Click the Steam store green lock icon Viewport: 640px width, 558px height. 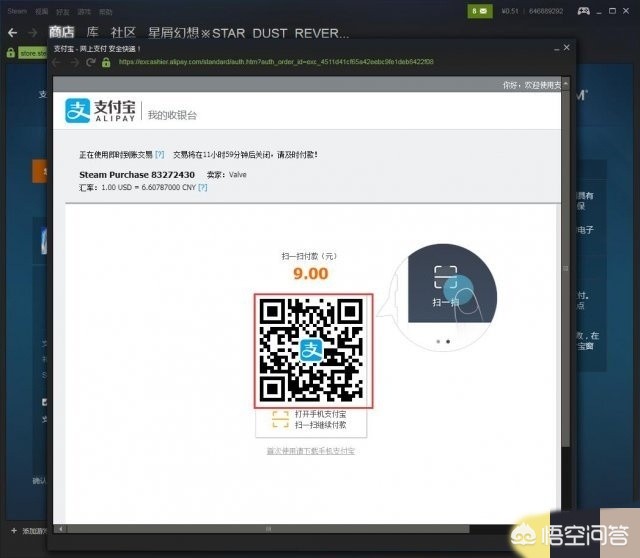[x=11, y=53]
